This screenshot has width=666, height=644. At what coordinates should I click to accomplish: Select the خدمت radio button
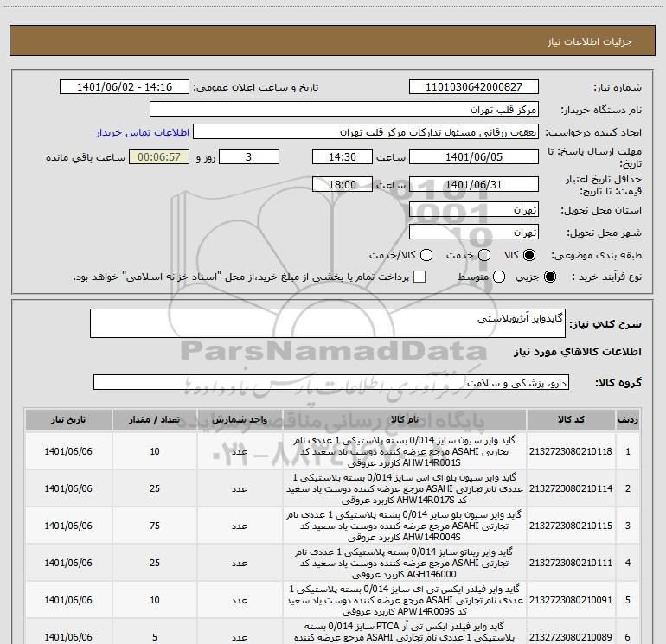point(484,255)
